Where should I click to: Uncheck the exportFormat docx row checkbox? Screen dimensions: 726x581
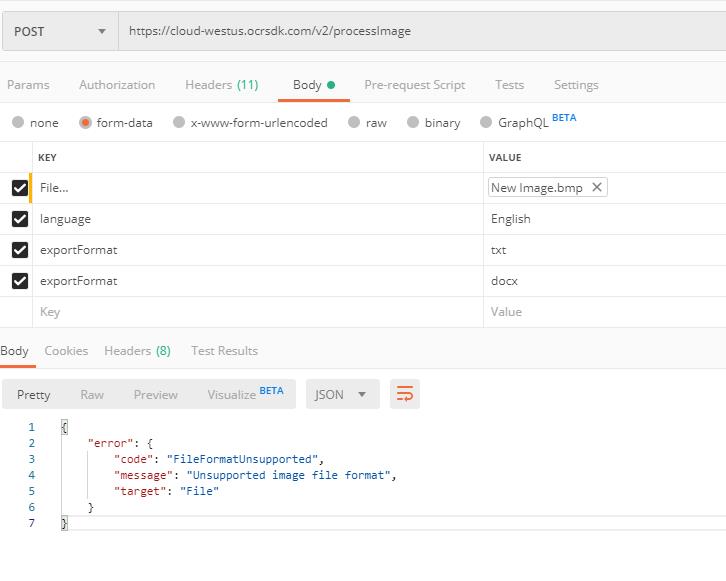[x=20, y=281]
